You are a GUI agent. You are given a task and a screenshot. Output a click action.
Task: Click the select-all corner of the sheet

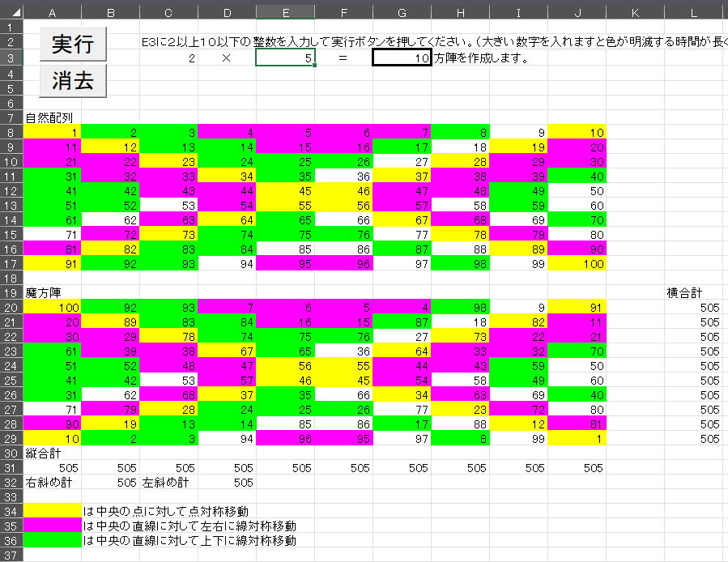tap(11, 12)
